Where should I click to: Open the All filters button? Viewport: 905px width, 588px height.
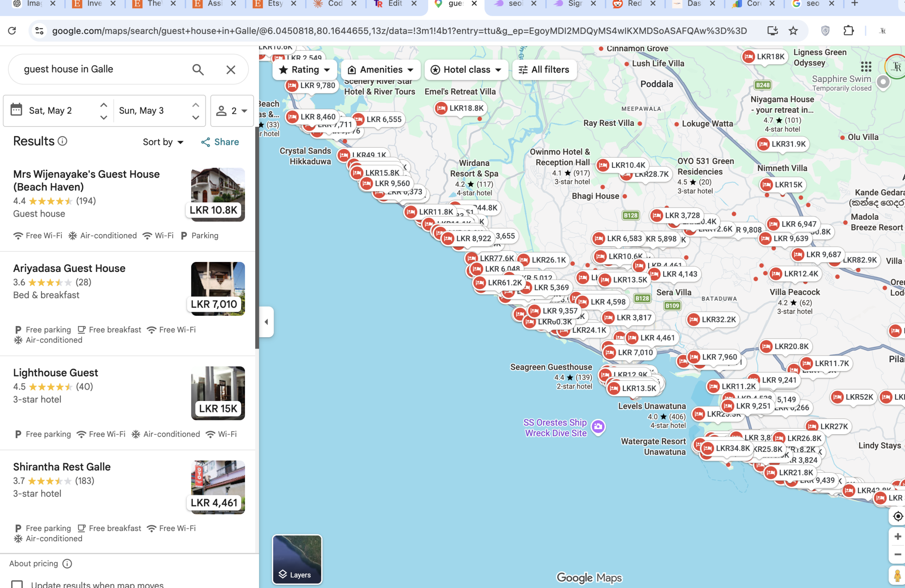[x=544, y=70]
